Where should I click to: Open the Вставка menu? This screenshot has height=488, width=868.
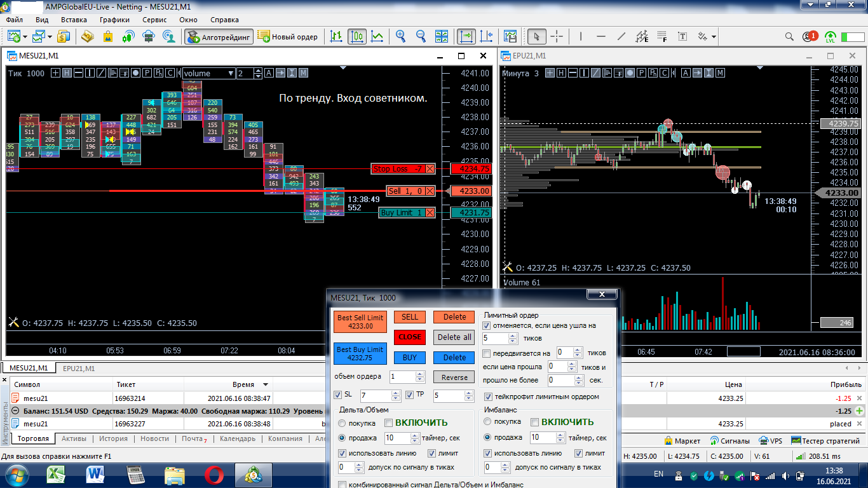coord(74,20)
